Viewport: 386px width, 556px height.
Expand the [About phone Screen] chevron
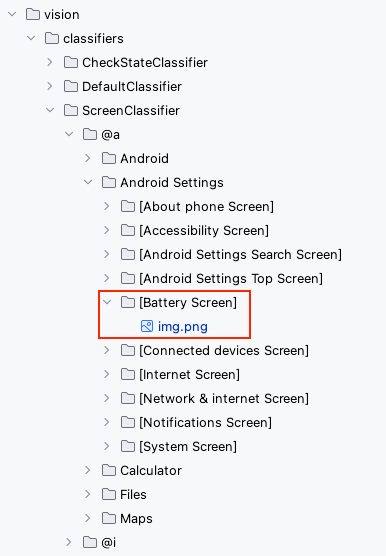[107, 206]
